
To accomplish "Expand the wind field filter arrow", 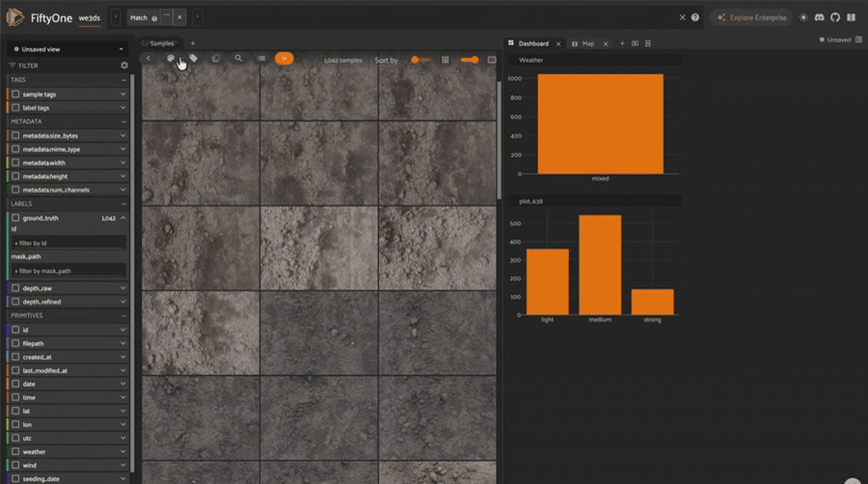I will 122,465.
